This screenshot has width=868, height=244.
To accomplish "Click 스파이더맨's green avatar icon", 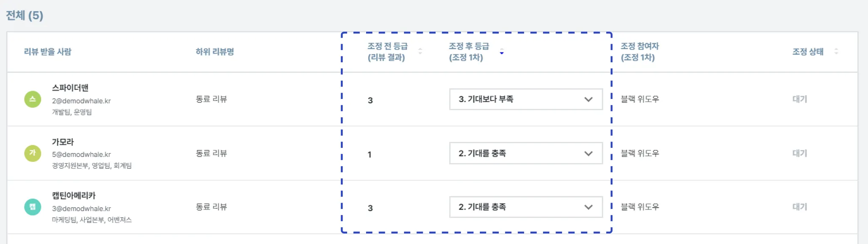I will [33, 100].
